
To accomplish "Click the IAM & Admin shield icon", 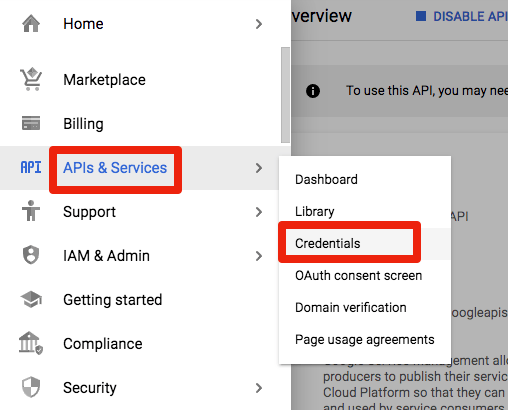I will [31, 255].
